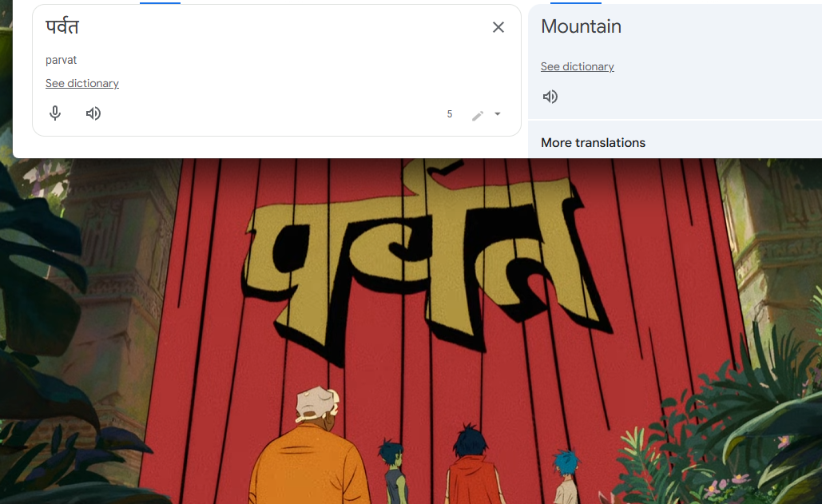Screen dimensions: 822x504
Task: Click the light-blue-haired child in the image
Action: [x=566, y=477]
